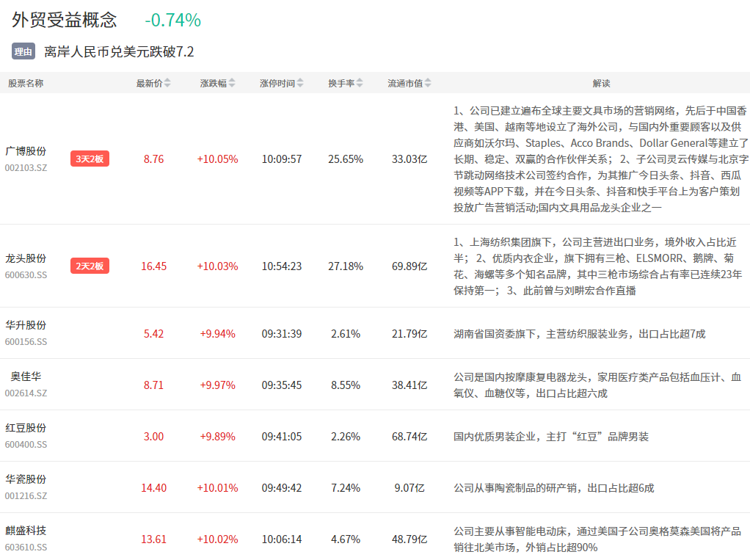Click the 离岸人民币兑美元跌破7.2 reason text

(x=119, y=51)
